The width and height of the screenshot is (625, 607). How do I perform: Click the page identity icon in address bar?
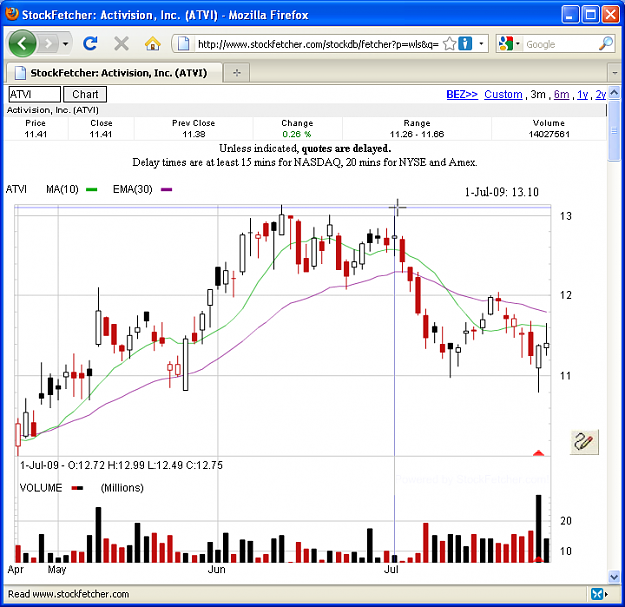coord(183,43)
